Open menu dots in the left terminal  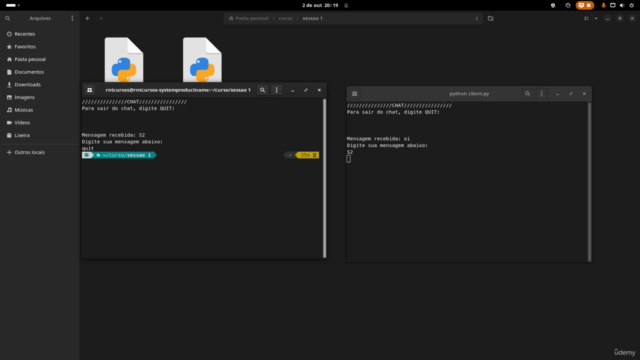click(276, 90)
